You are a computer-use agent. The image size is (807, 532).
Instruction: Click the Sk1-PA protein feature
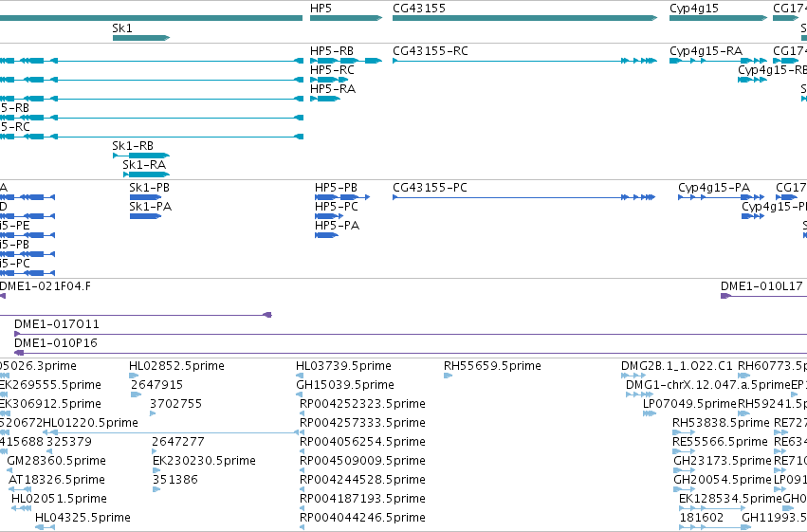point(146,216)
